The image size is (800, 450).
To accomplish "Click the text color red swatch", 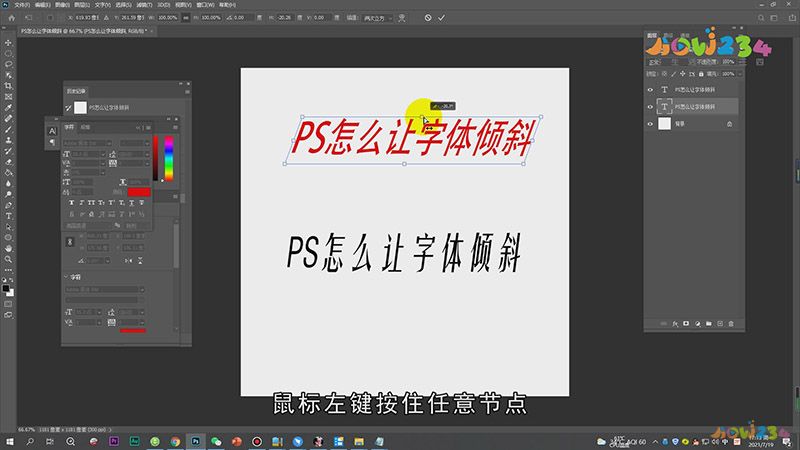I will 139,192.
